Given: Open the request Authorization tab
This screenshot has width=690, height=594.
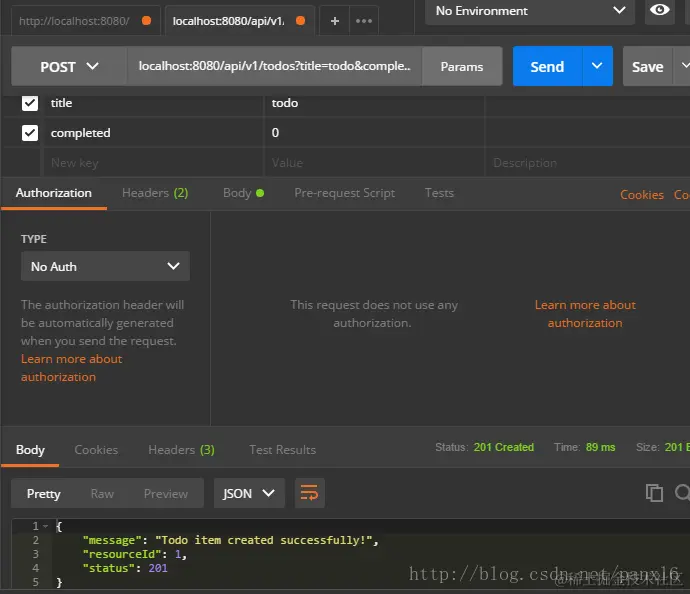Looking at the screenshot, I should pyautogui.click(x=54, y=193).
